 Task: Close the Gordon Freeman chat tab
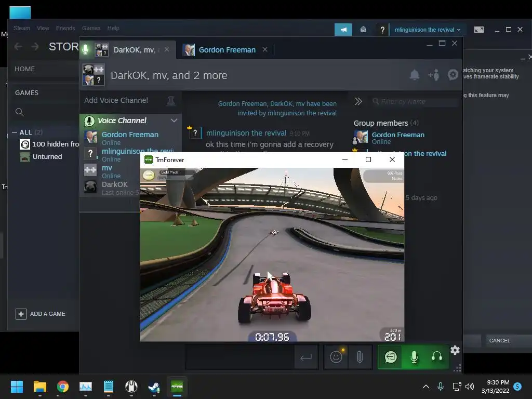click(x=265, y=49)
